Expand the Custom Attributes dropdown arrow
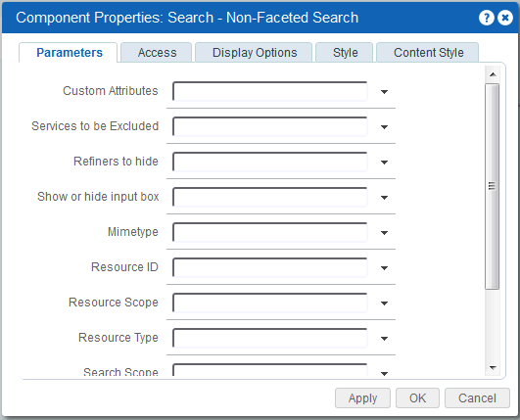520x420 pixels. pyautogui.click(x=384, y=92)
